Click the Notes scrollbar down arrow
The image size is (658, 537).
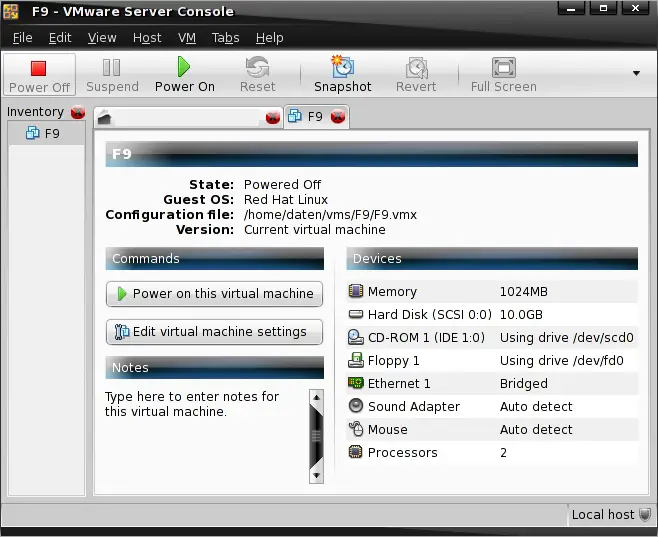point(316,476)
